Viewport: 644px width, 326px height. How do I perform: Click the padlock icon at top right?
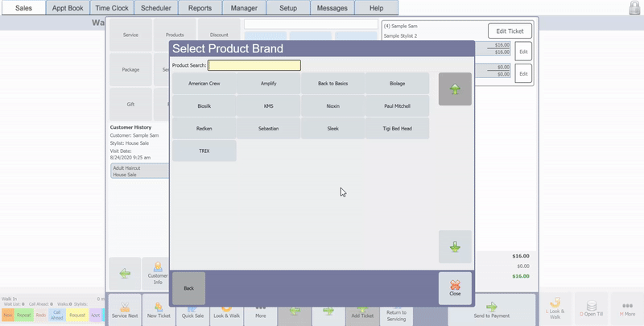coord(634,8)
